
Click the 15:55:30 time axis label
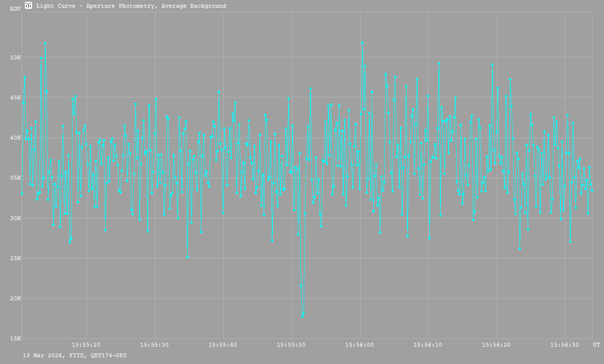(x=155, y=345)
